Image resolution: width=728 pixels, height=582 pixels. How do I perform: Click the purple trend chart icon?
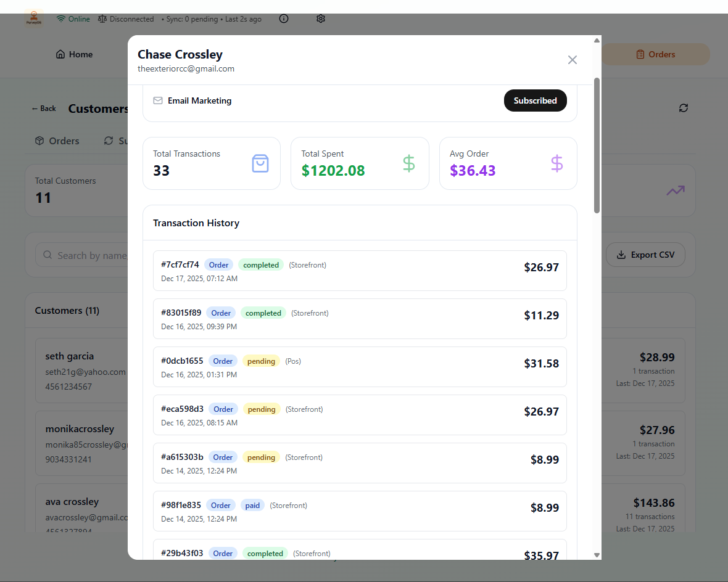[675, 191]
